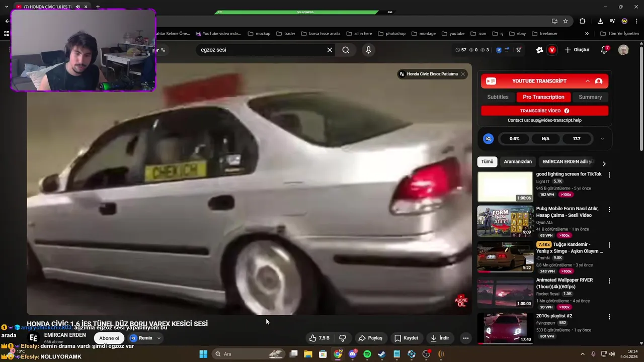
Task: Open the vidIQ icon in YouTube header
Action: click(499, 50)
